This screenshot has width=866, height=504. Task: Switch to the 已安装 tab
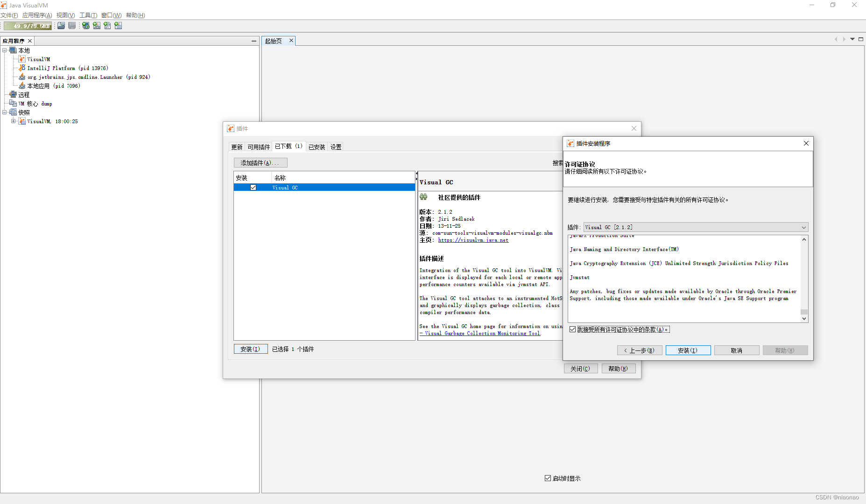317,147
